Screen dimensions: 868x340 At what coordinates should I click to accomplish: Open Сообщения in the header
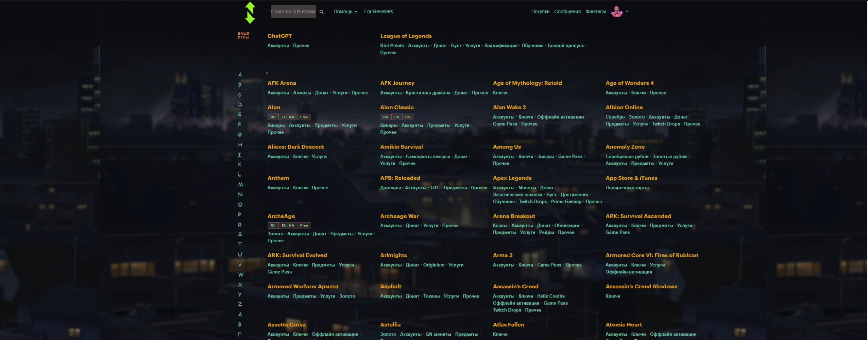(567, 11)
